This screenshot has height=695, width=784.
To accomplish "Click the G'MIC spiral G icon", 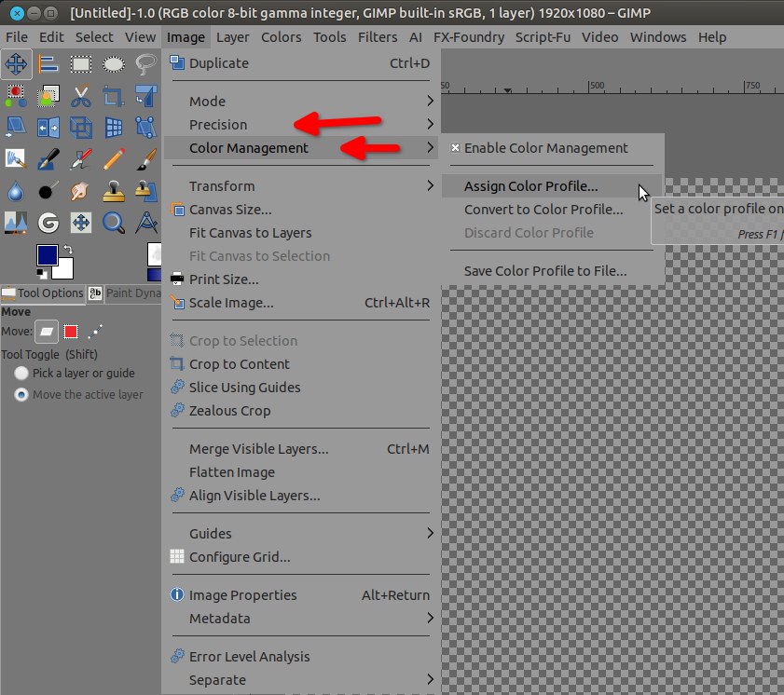I will click(x=48, y=223).
